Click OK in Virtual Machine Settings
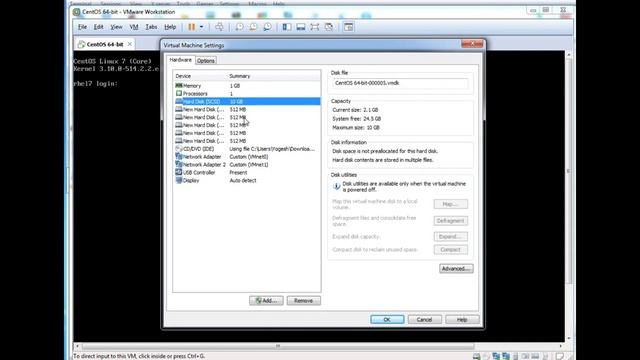This screenshot has width=640, height=360. 387,320
